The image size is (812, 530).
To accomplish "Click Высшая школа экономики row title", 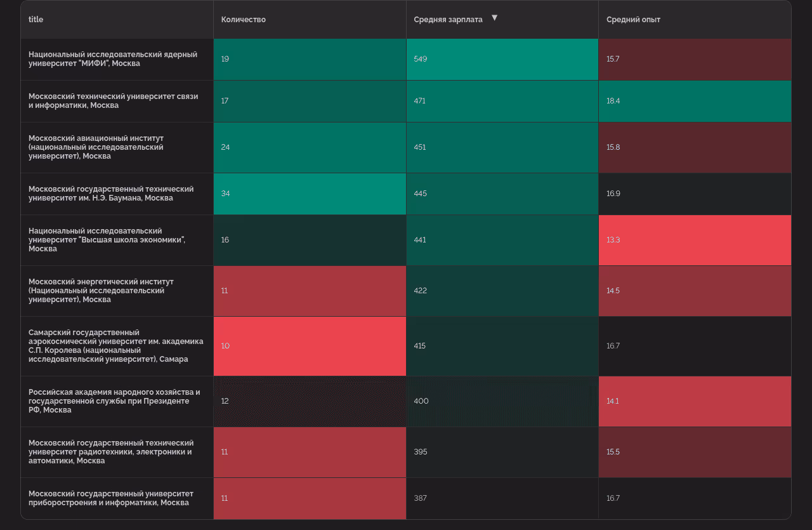I will pyautogui.click(x=107, y=240).
